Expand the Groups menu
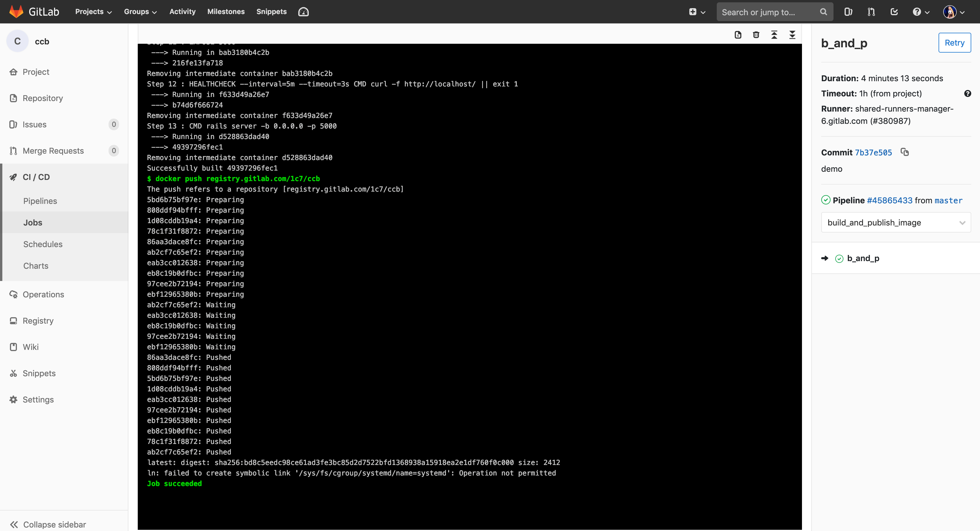The image size is (980, 531). (x=139, y=11)
